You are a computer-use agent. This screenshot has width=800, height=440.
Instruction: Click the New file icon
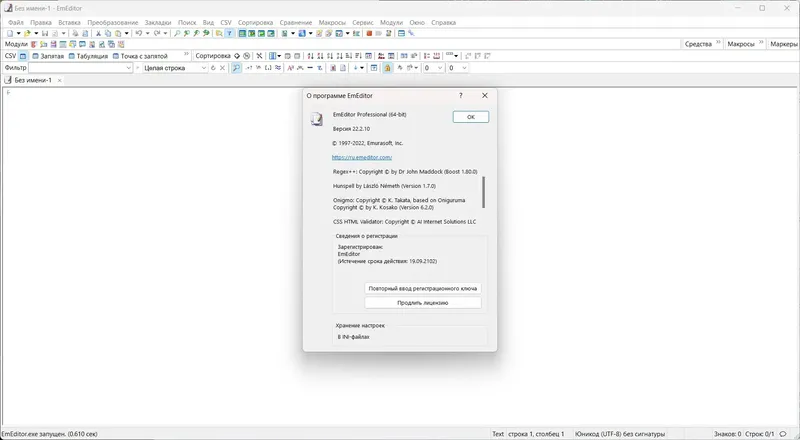(x=10, y=33)
